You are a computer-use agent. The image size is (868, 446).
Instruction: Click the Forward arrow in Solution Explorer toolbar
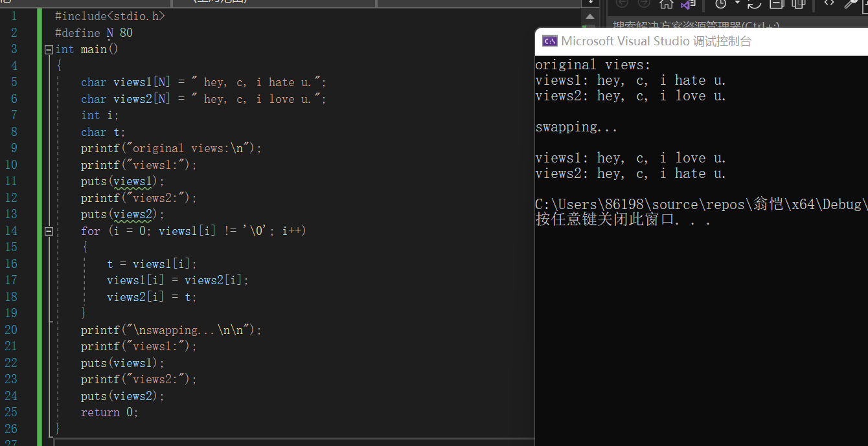click(x=643, y=4)
